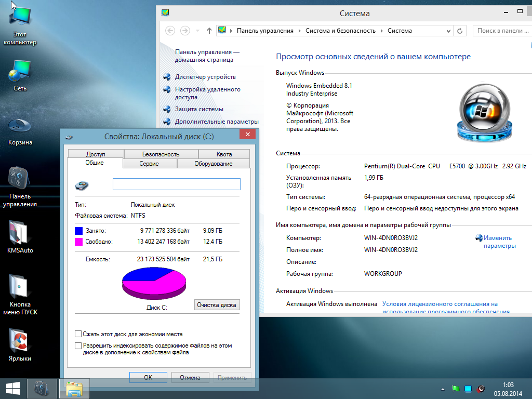Click the network monitor tray icon
The width and height of the screenshot is (532, 399).
click(468, 389)
